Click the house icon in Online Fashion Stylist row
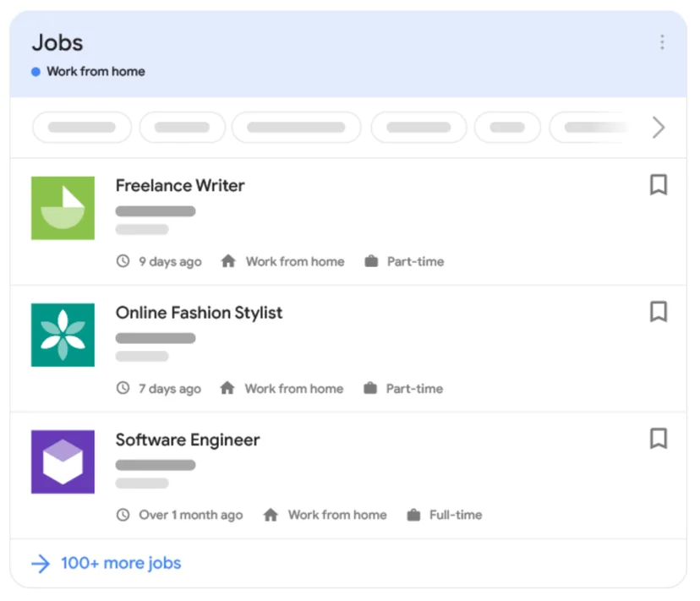Screen dimensions: 700x601 tap(227, 388)
